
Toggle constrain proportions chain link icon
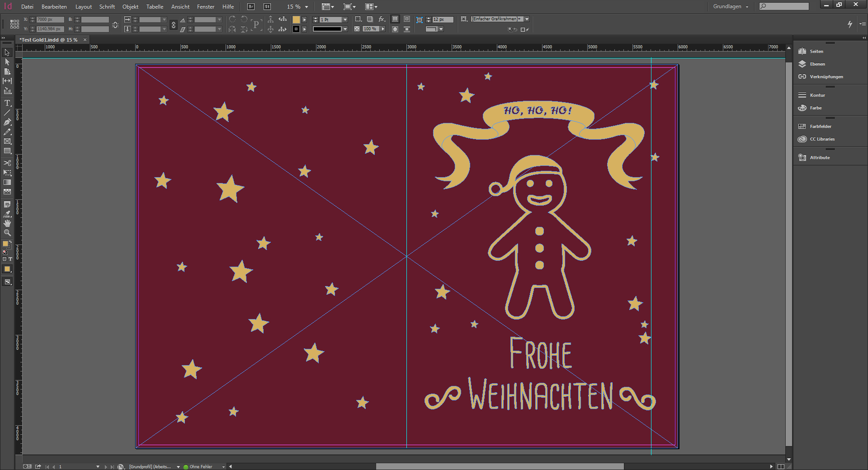pyautogui.click(x=174, y=24)
